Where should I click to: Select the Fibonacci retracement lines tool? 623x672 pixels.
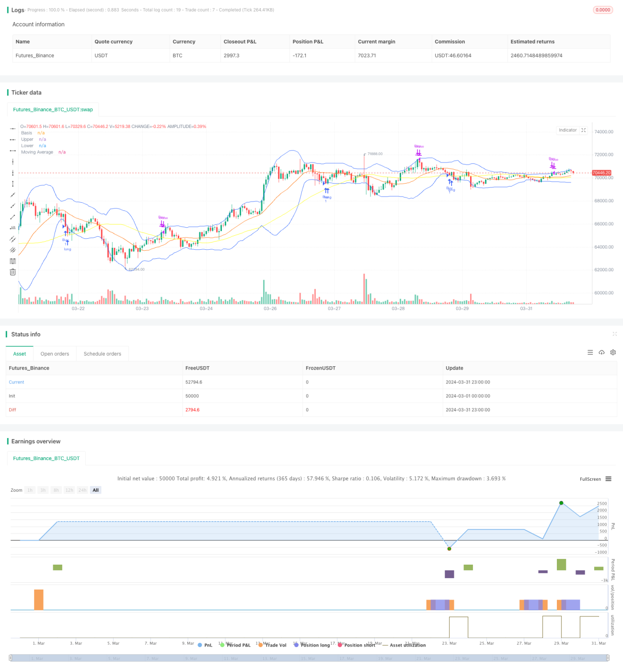point(13,261)
